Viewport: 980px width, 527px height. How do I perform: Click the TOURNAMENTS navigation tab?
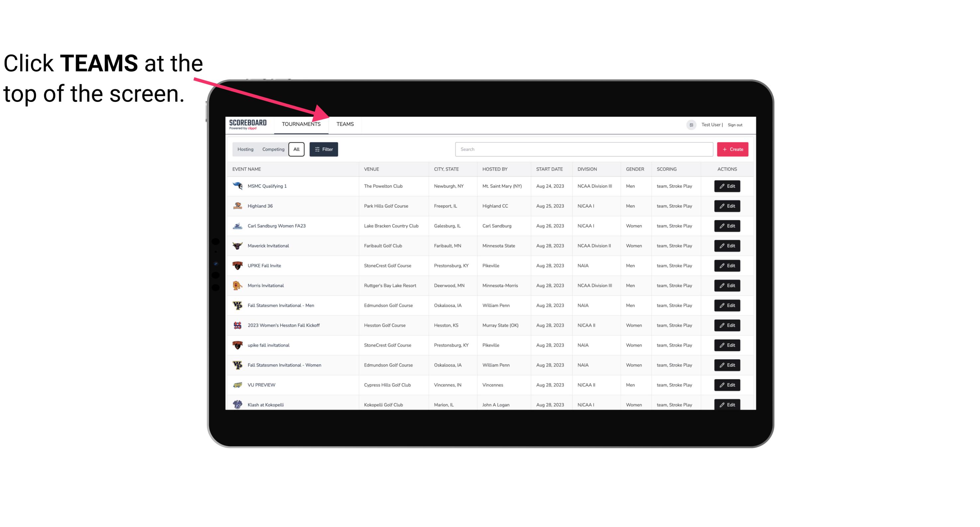(x=301, y=125)
